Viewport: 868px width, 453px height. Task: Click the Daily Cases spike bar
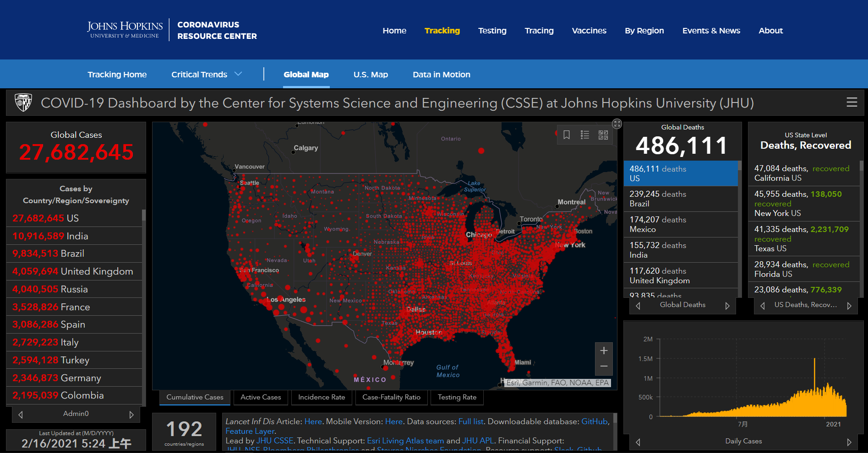pyautogui.click(x=814, y=387)
